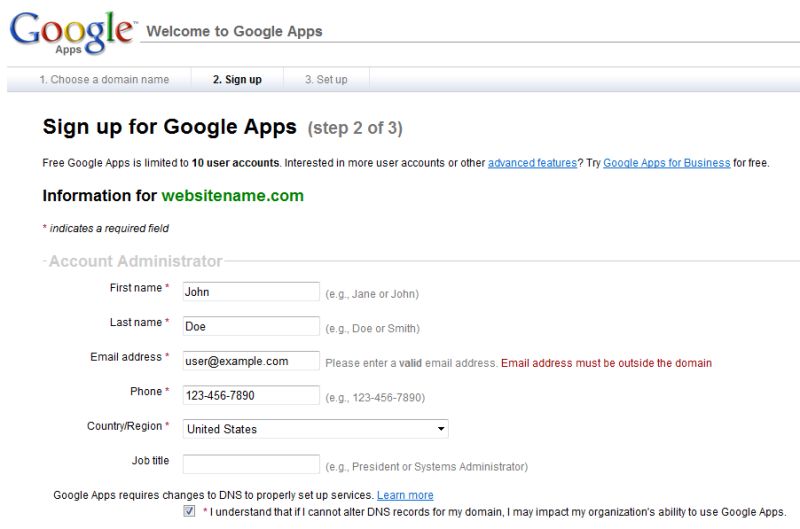Image resolution: width=800 pixels, height=529 pixels.
Task: Click the Phone number input field
Action: 251,395
